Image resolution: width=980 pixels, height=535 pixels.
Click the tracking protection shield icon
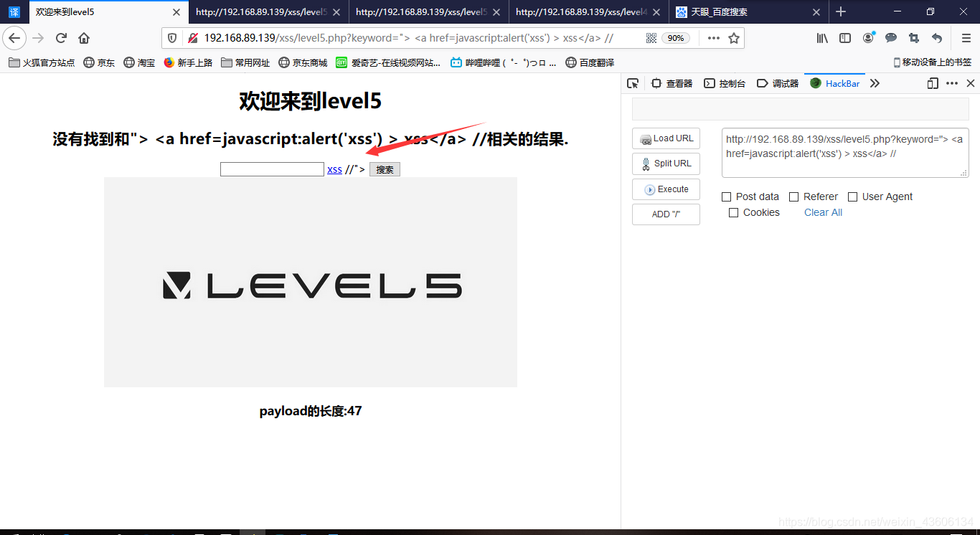pos(172,38)
